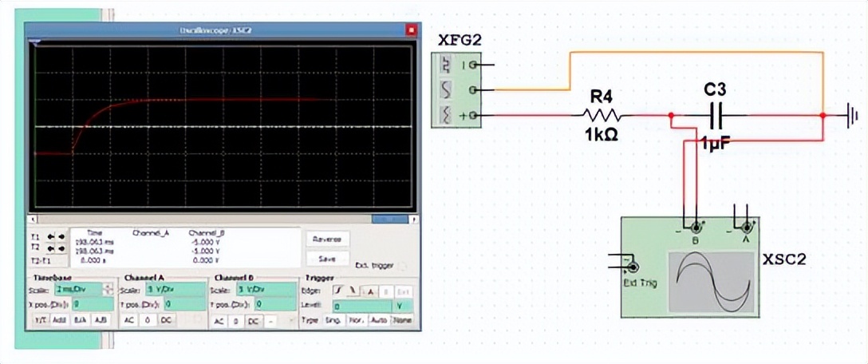Click the blue horizontal scrollbar thumb

click(389, 220)
